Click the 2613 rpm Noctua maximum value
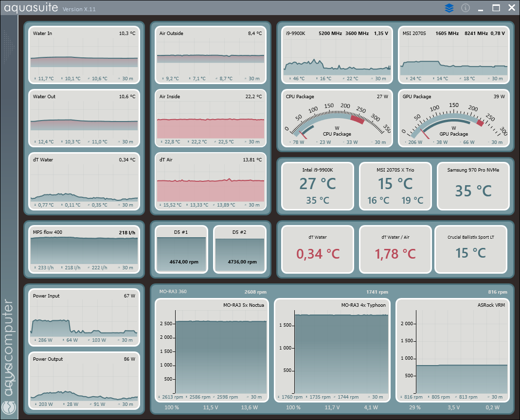520x420 pixels. tap(173, 397)
